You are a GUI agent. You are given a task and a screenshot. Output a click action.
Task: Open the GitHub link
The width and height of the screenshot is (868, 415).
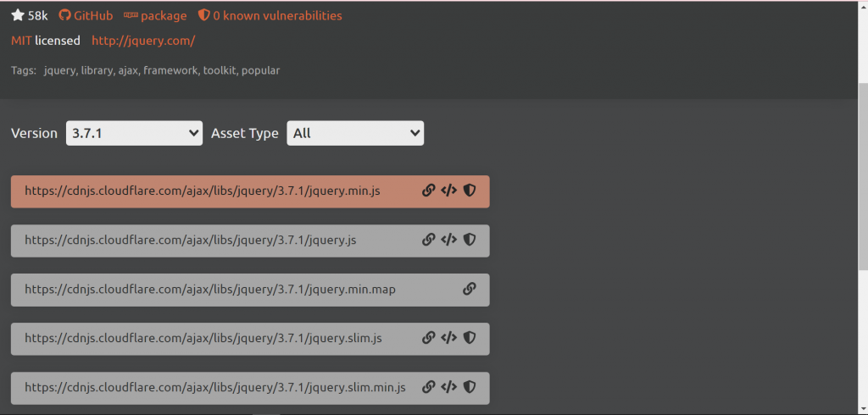click(86, 15)
